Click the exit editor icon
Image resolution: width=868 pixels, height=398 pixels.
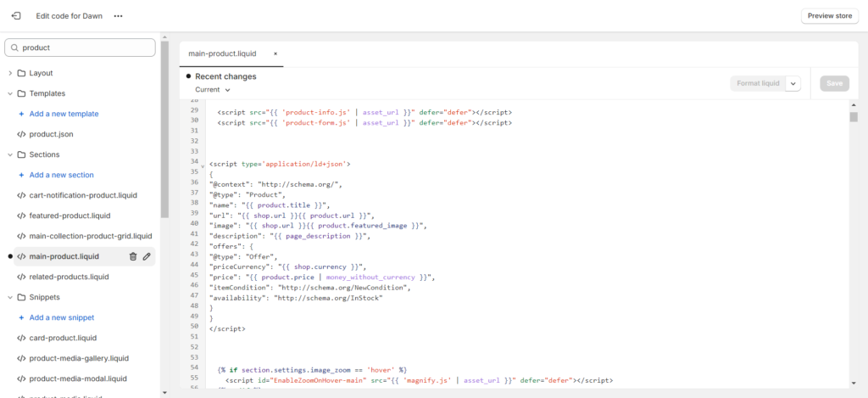click(16, 15)
